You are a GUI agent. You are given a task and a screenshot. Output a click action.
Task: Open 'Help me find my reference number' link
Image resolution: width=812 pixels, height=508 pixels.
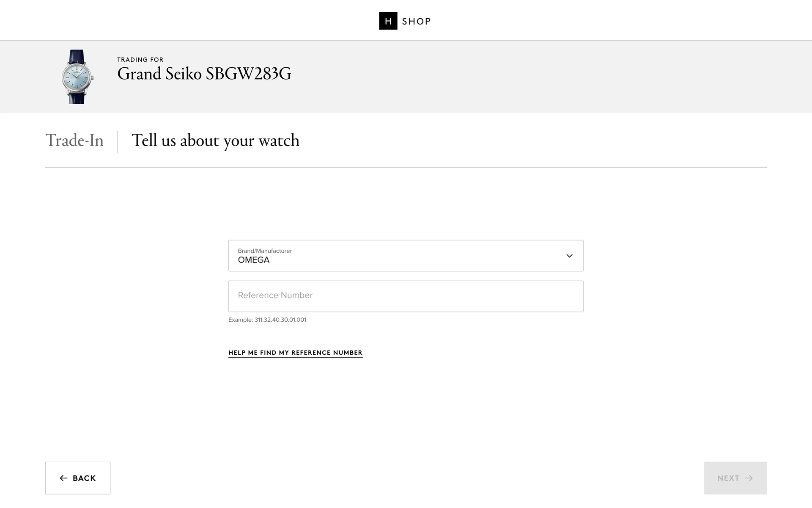pos(295,353)
